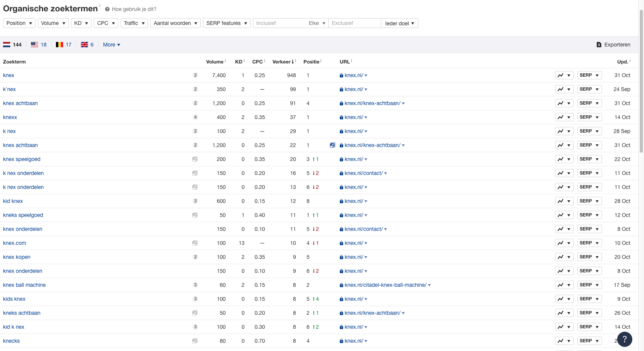Image resolution: width=644 pixels, height=351 pixels.
Task: Open trend chart for knex row
Action: point(564,75)
